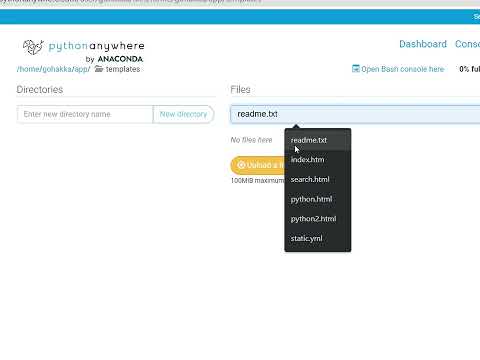The width and height of the screenshot is (480, 360).
Task: Click the Upload a file button
Action: click(x=257, y=165)
